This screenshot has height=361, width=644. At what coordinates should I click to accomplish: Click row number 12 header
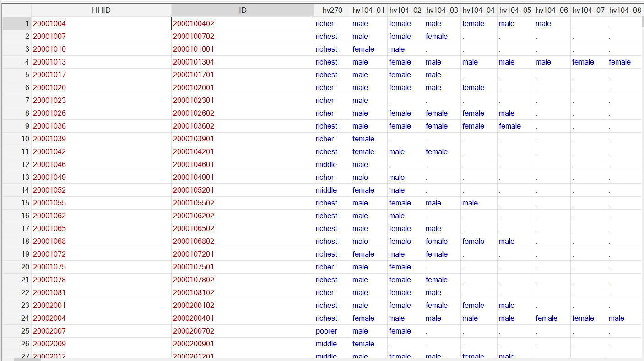tap(16, 164)
